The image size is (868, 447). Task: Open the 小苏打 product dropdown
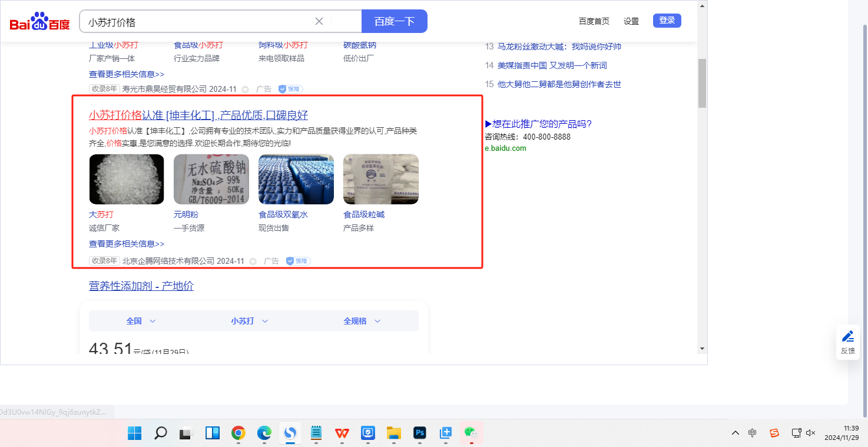click(249, 321)
